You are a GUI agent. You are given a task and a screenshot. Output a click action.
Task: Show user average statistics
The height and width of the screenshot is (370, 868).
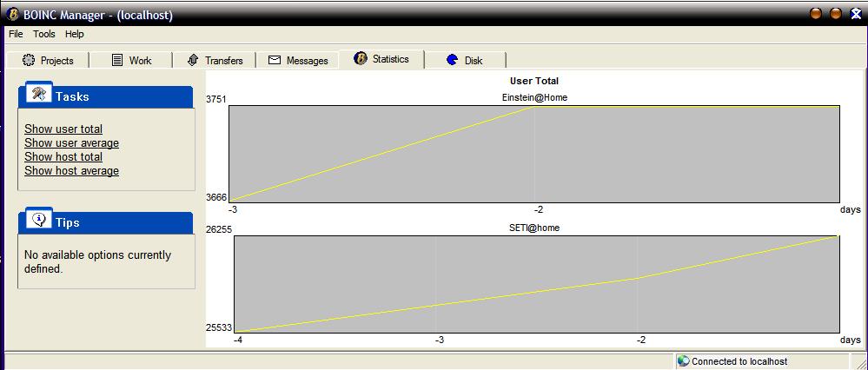[x=71, y=143]
